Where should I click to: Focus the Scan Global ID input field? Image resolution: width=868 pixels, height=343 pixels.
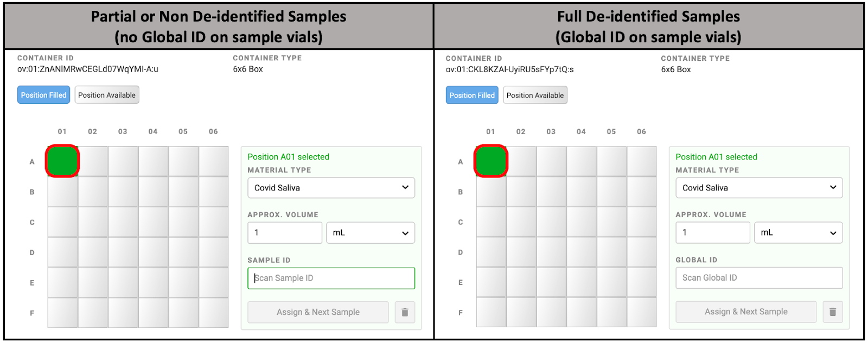[x=759, y=278]
